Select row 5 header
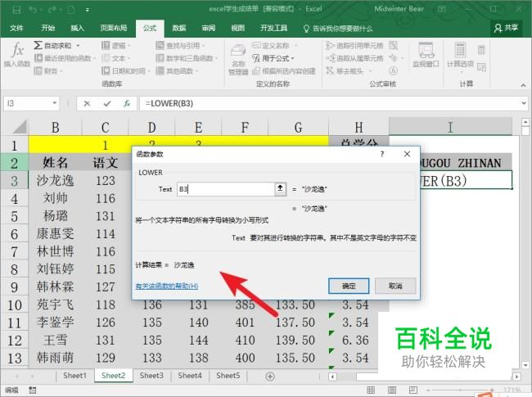Viewport: 532px width, 397px height. tap(14, 216)
